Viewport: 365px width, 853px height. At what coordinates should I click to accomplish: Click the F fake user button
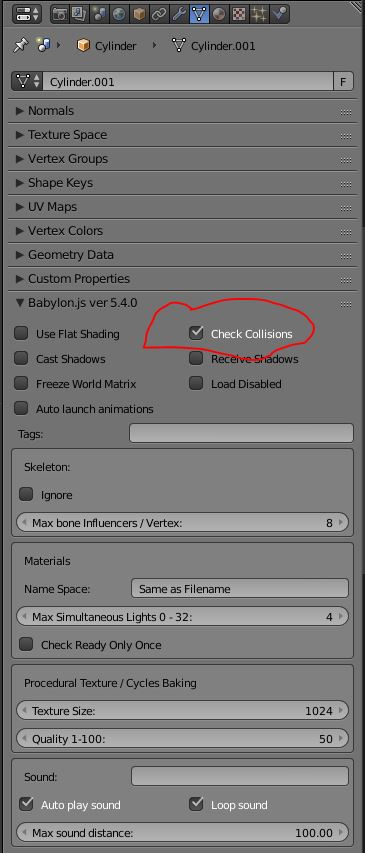click(x=343, y=82)
